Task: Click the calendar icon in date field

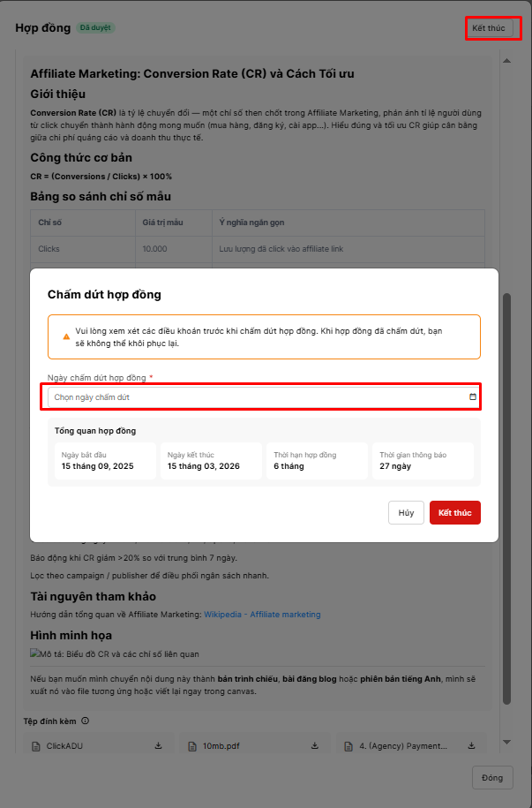Action: [x=473, y=397]
